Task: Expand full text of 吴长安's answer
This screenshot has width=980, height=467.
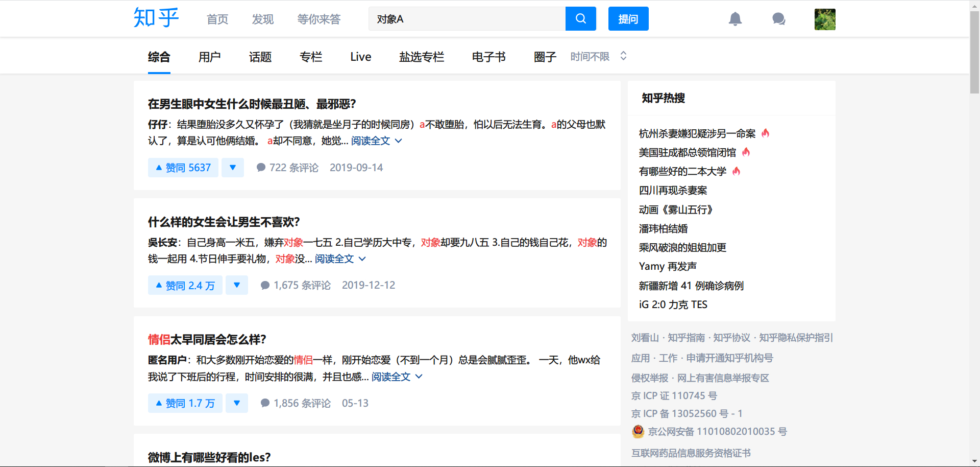Action: point(340,259)
